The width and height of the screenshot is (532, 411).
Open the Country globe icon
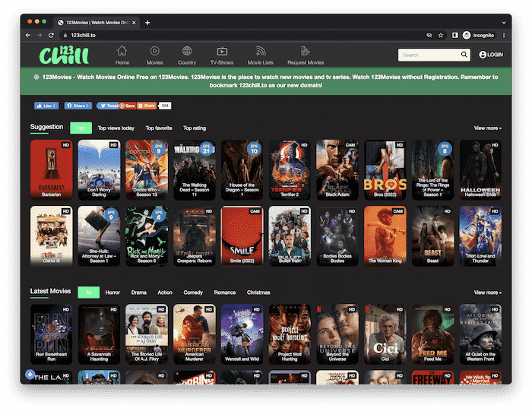tap(187, 51)
